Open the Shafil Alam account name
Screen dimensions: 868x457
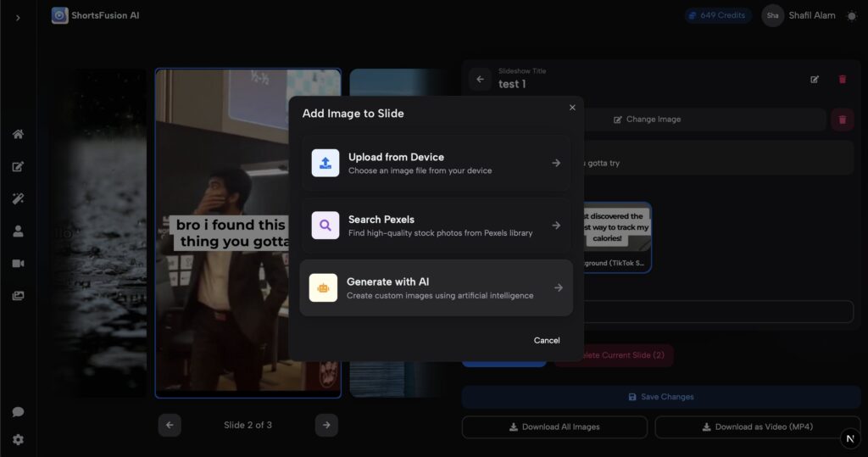(x=811, y=15)
